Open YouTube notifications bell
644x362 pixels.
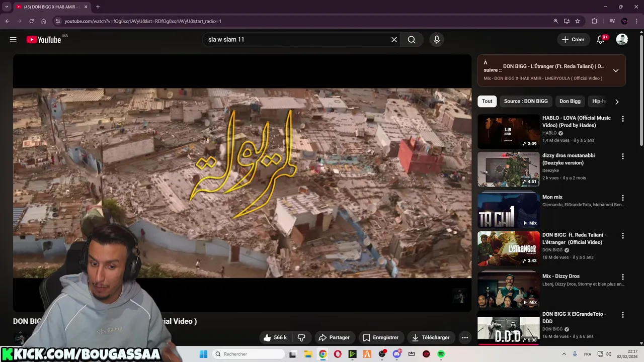click(600, 40)
